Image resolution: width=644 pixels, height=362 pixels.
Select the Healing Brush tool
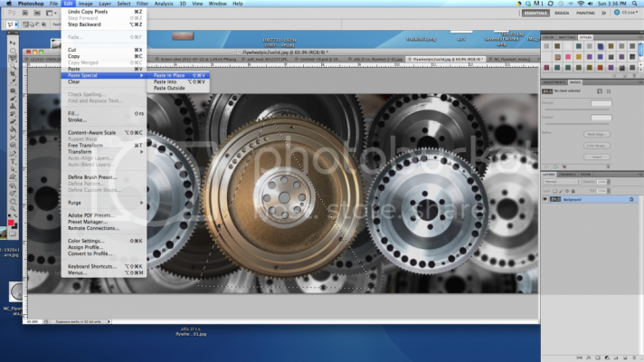pyautogui.click(x=13, y=90)
